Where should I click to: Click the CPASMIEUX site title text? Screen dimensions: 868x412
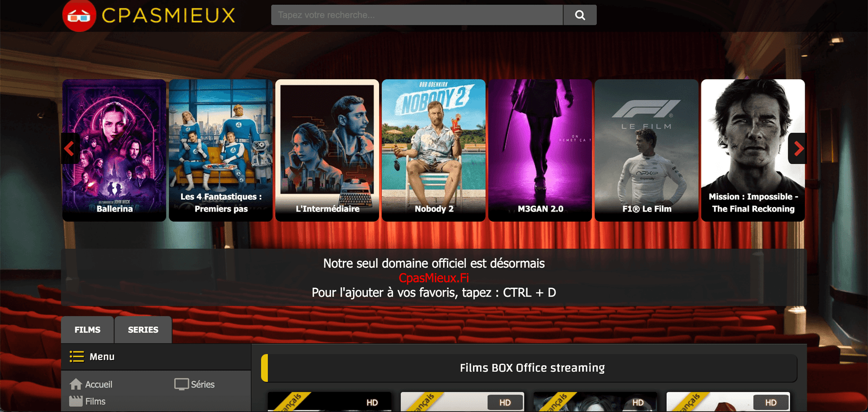coord(168,16)
